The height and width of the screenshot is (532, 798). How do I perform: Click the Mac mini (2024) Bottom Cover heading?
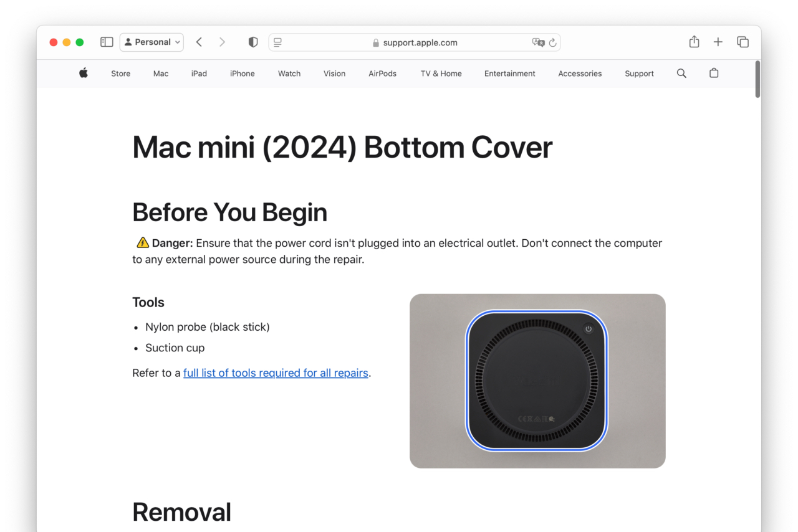click(x=342, y=148)
